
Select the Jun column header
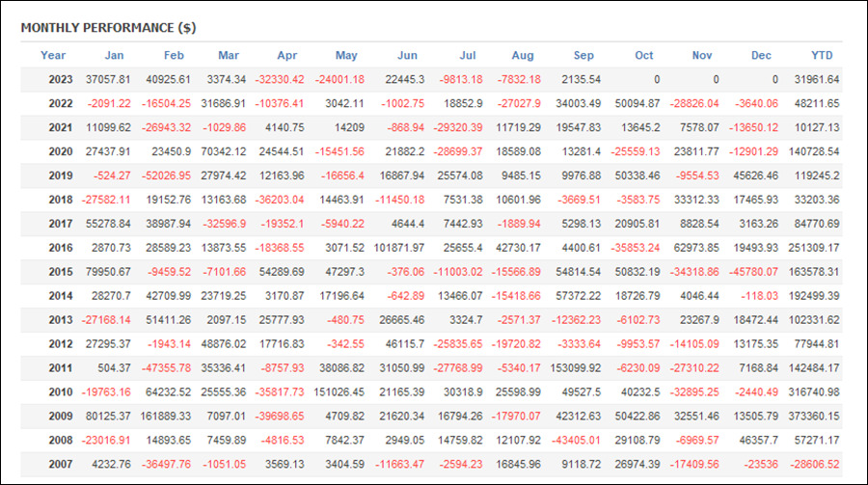[x=407, y=55]
